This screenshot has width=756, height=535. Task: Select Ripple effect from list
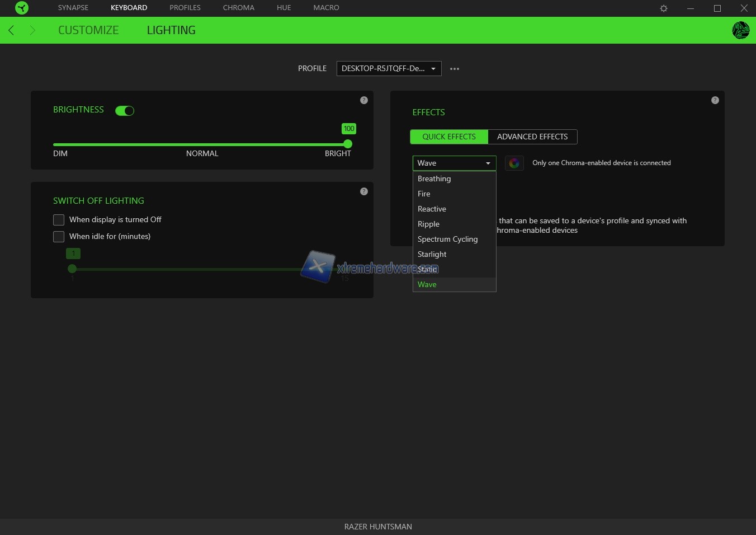[x=455, y=224]
